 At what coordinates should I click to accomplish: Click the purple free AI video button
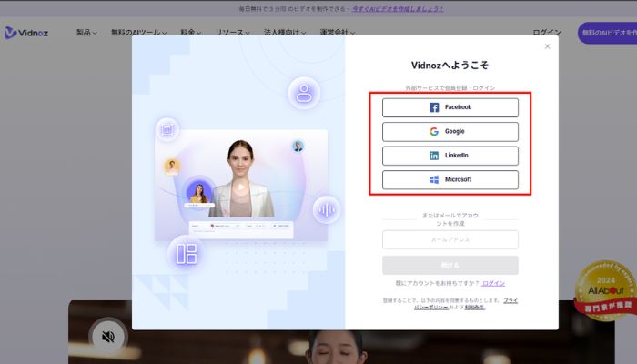tap(607, 33)
